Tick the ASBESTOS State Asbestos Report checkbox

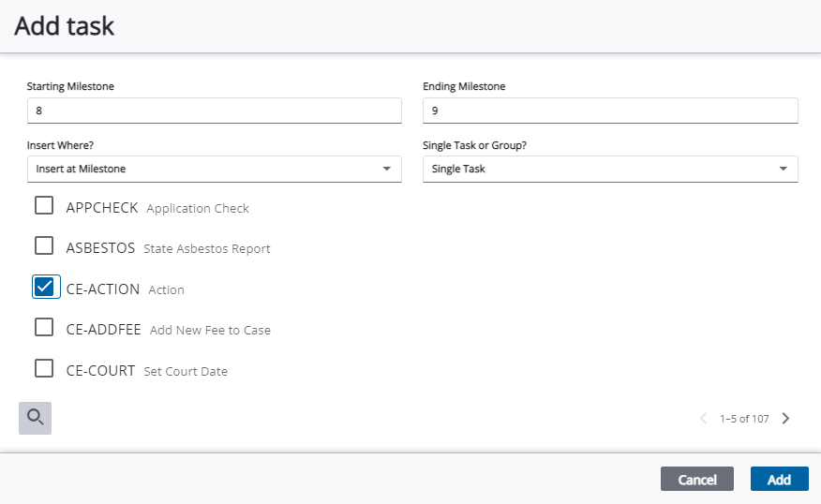pos(44,245)
